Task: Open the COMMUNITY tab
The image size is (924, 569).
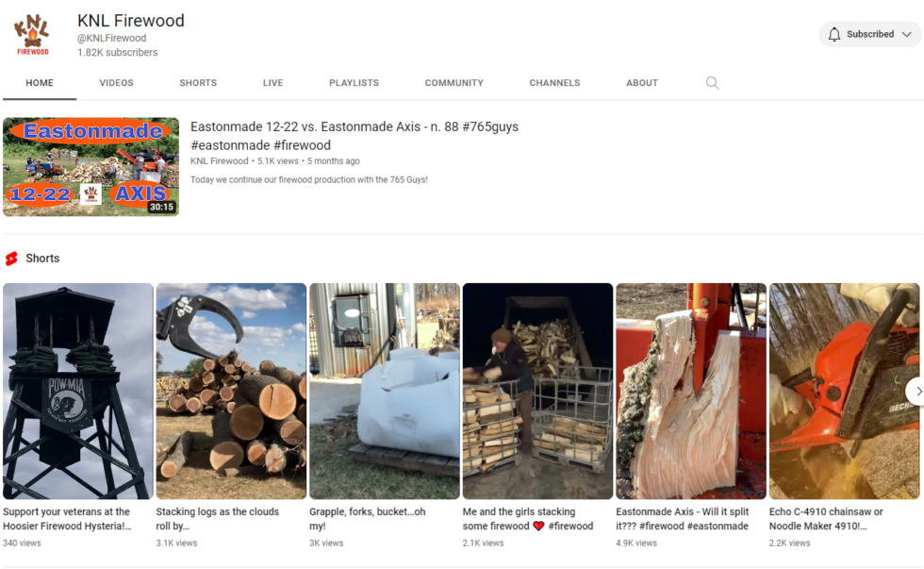Action: pos(454,83)
